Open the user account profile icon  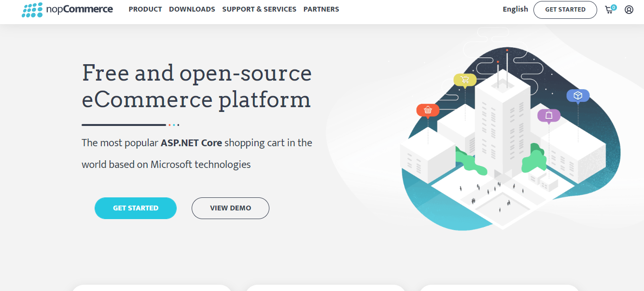point(629,9)
